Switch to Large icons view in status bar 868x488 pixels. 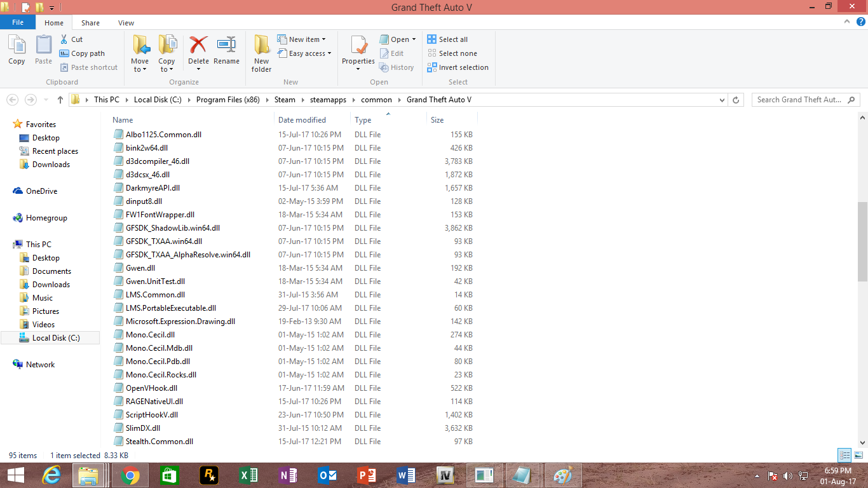858,455
